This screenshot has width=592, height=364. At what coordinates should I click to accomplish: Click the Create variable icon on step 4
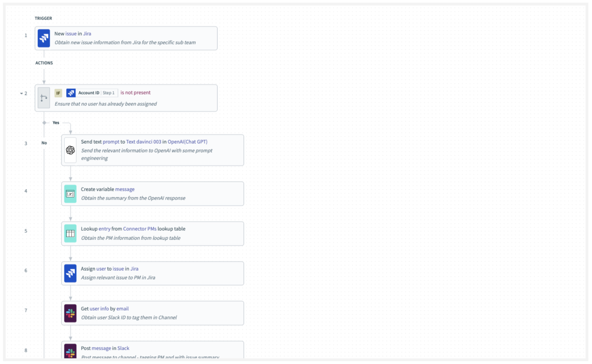click(70, 194)
